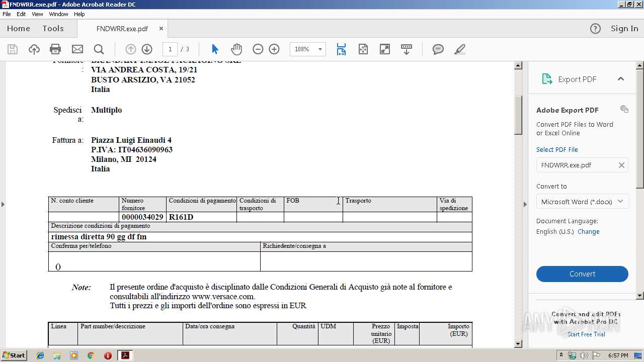Click the Start Free Trial link
Image resolution: width=644 pixels, height=362 pixels.
[x=586, y=334]
